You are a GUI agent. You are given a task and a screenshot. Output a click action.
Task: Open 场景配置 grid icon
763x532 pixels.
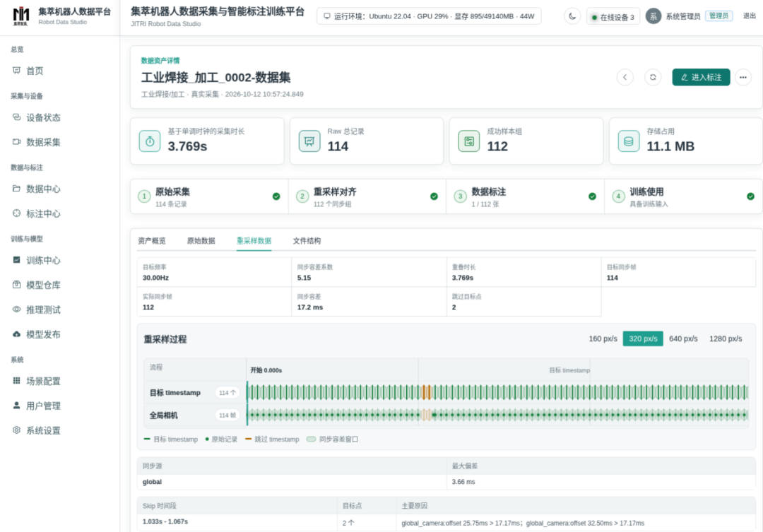click(16, 381)
